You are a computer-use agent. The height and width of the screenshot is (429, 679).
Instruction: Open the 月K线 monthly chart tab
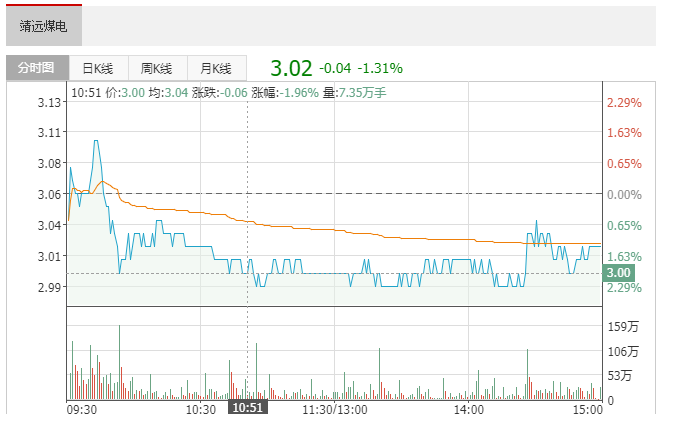point(215,68)
